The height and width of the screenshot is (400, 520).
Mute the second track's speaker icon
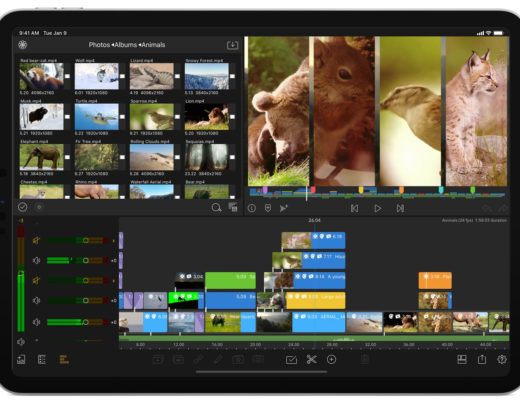36,260
